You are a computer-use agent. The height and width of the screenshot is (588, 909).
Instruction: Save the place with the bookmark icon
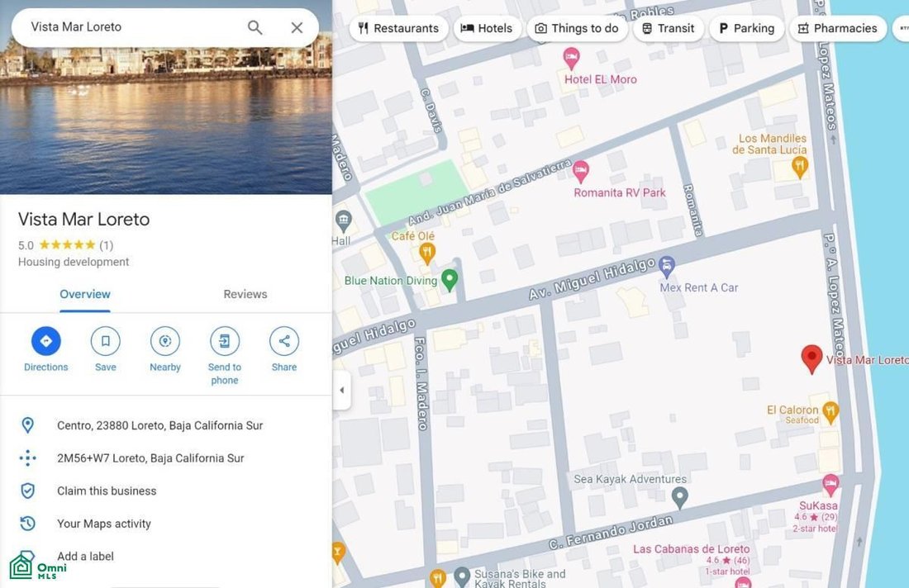(x=106, y=340)
